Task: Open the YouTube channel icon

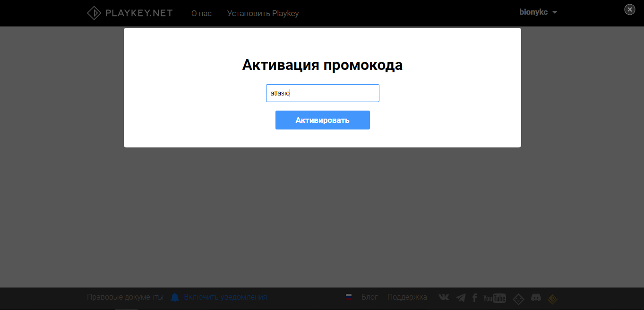Action: click(x=494, y=298)
